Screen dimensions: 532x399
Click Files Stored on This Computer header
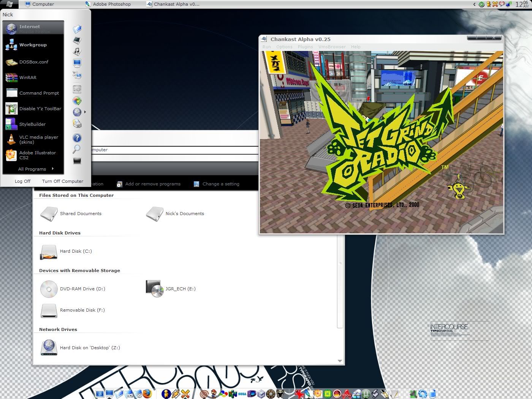pyautogui.click(x=76, y=195)
